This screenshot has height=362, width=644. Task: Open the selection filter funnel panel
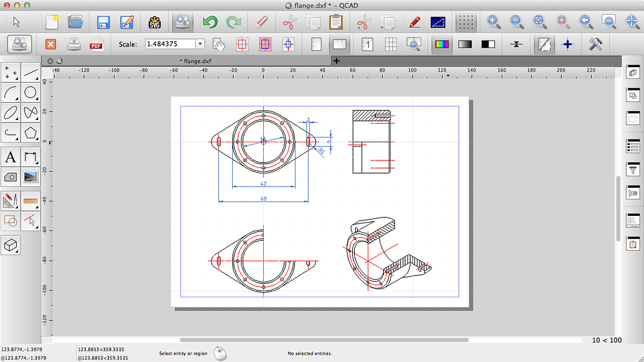(633, 170)
